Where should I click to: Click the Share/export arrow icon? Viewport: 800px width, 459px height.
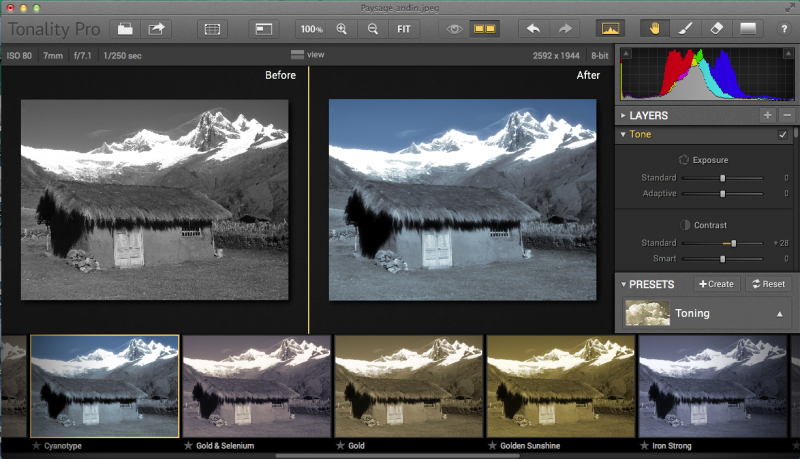[x=158, y=29]
